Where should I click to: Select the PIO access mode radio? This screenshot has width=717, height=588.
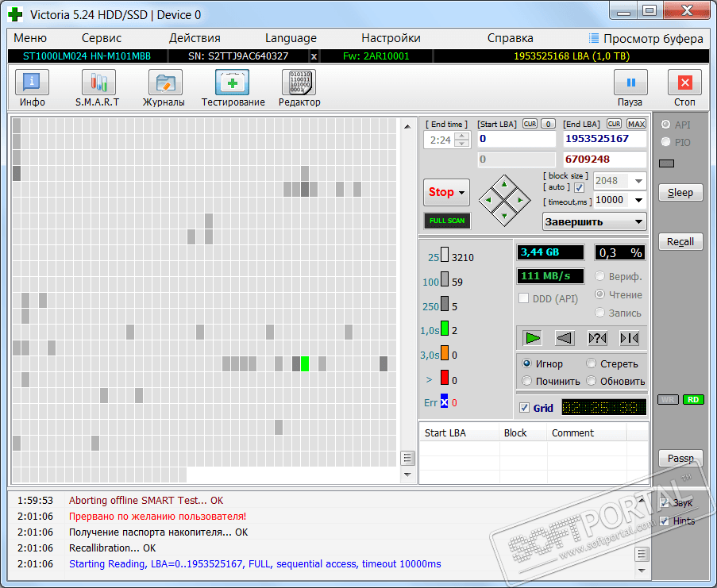pos(665,142)
